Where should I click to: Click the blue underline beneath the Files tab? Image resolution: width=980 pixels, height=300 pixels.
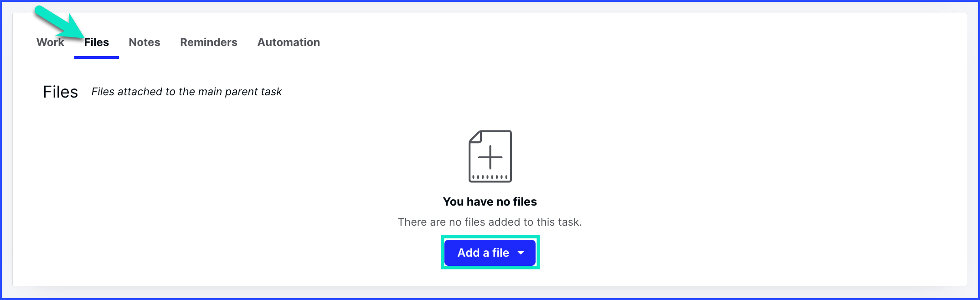[x=97, y=57]
